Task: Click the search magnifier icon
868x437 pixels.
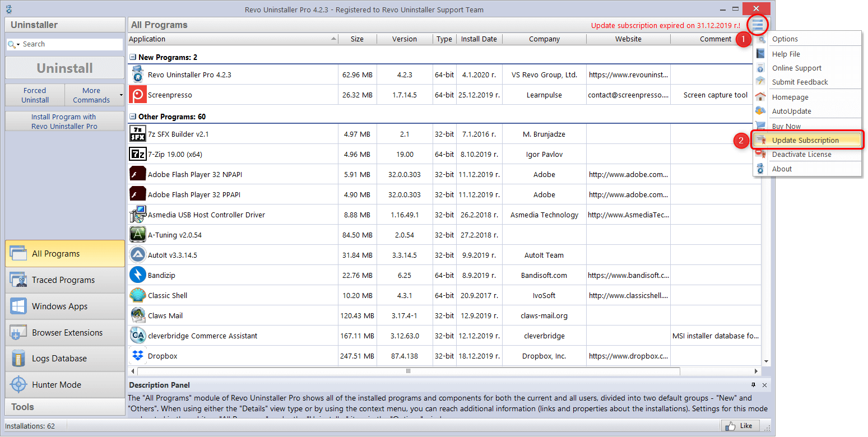Action: pos(12,44)
